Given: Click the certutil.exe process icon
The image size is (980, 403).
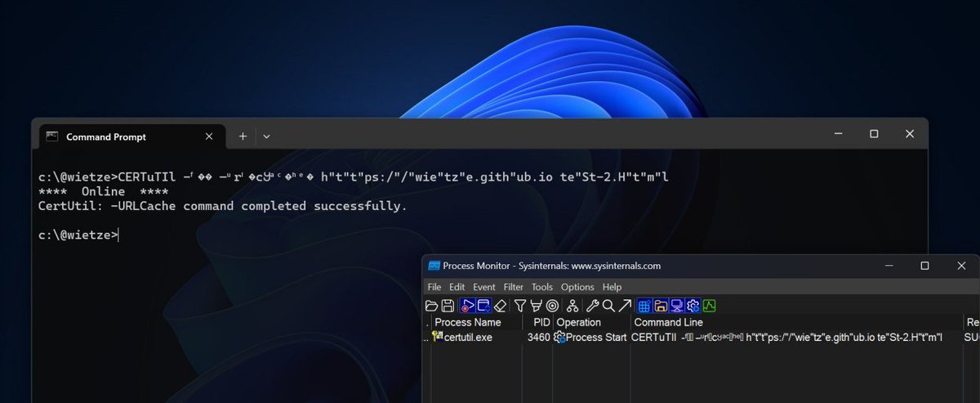Looking at the screenshot, I should (438, 337).
